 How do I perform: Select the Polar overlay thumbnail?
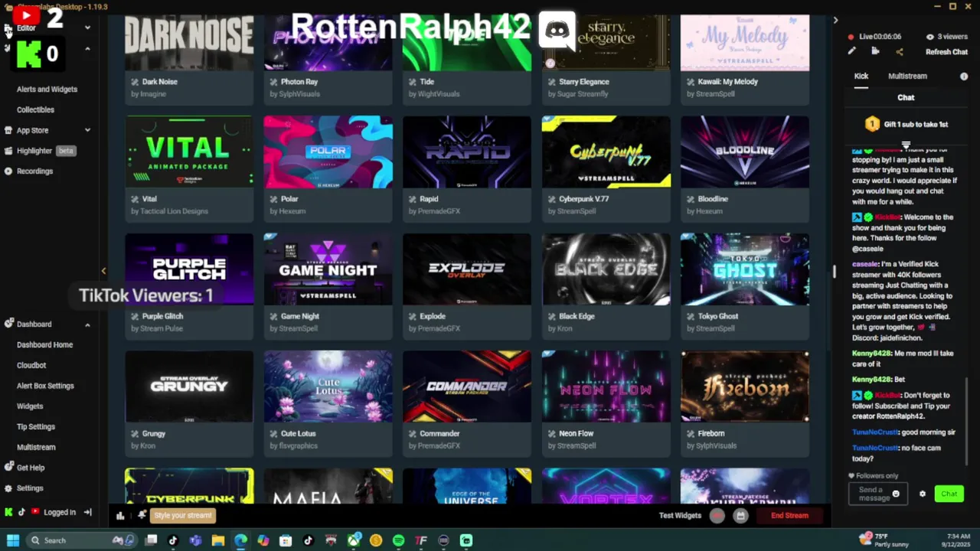pos(328,152)
